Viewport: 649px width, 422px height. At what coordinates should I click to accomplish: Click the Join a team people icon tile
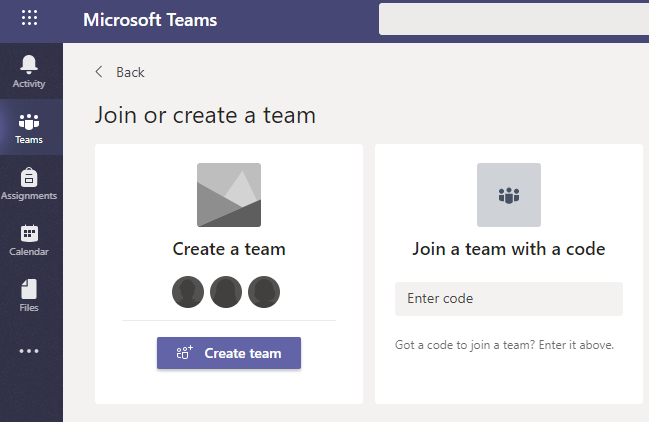pos(509,195)
